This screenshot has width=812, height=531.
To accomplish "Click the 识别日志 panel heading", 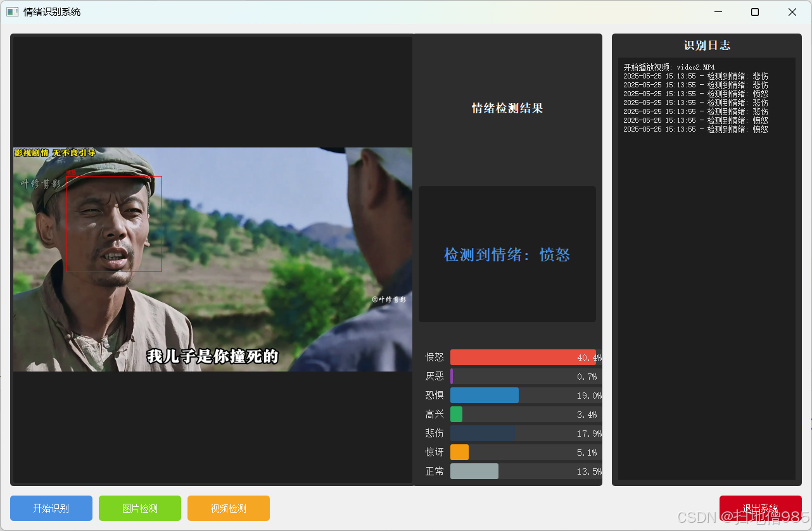I will 707,46.
